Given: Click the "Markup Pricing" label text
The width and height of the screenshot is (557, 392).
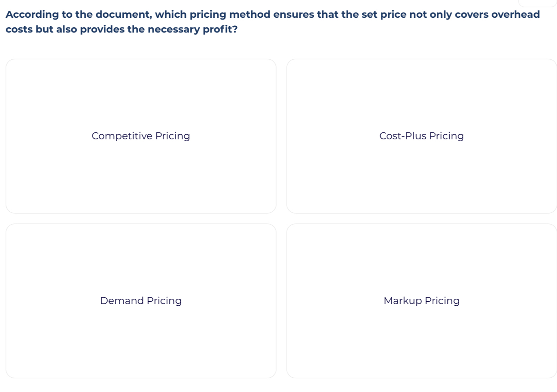Looking at the screenshot, I should [421, 301].
